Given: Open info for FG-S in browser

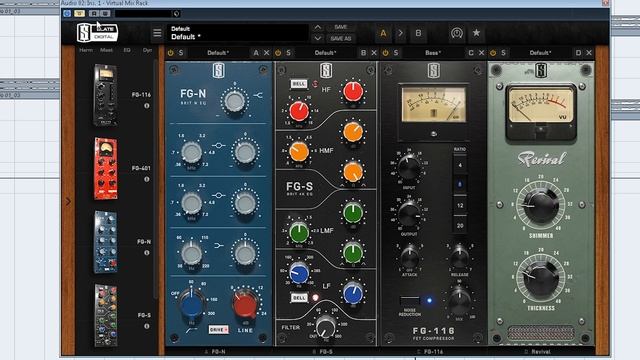Looking at the screenshot, I should pos(147,326).
